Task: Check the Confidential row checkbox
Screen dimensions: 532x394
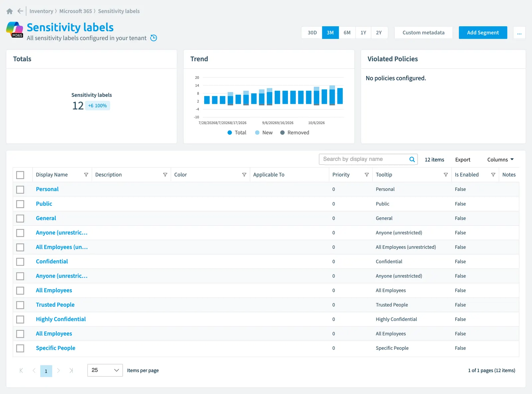Action: (20, 262)
